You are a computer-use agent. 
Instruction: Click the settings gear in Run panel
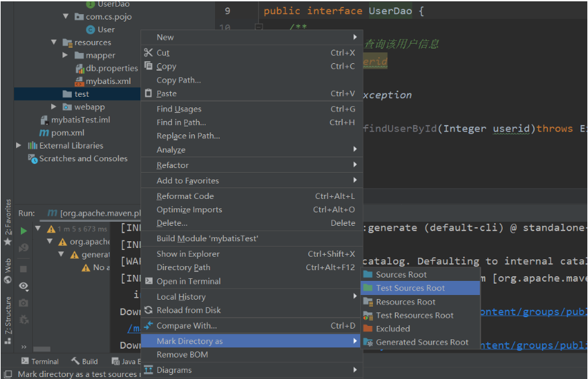(24, 319)
